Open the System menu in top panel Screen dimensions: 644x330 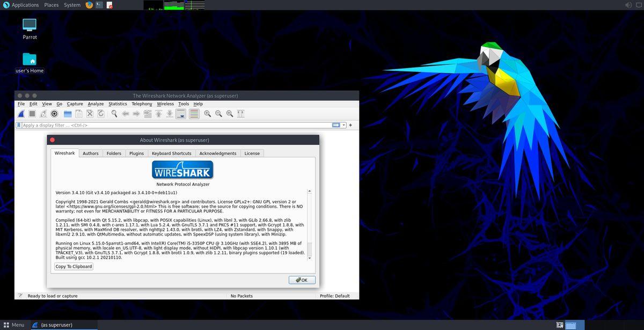pyautogui.click(x=72, y=5)
